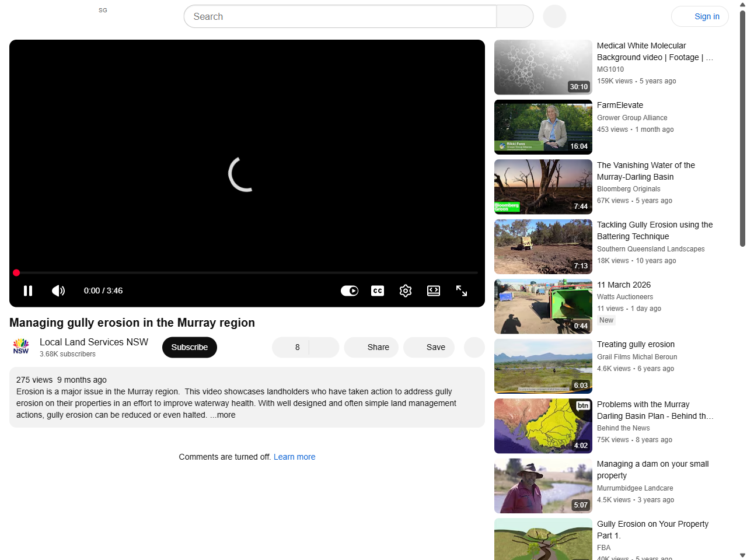Expand the description via ...more
This screenshot has height=560, width=747.
(224, 415)
